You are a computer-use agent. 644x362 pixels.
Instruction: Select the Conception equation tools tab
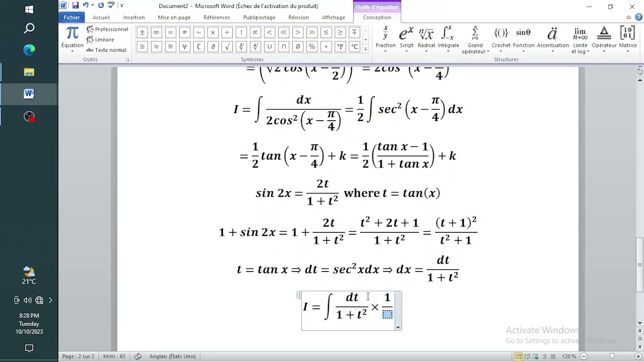coord(377,17)
